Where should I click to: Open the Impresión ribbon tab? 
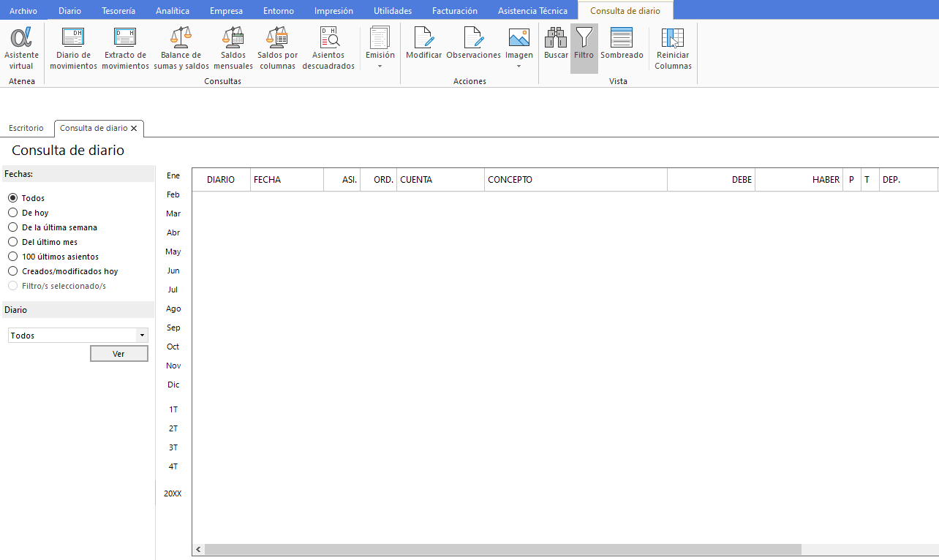point(333,11)
